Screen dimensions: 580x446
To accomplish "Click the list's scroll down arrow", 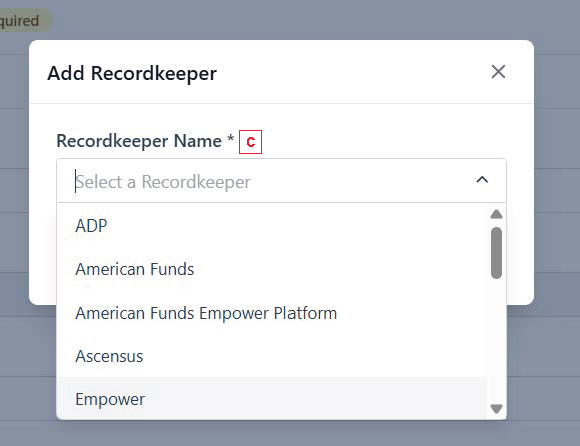I will 496,409.
